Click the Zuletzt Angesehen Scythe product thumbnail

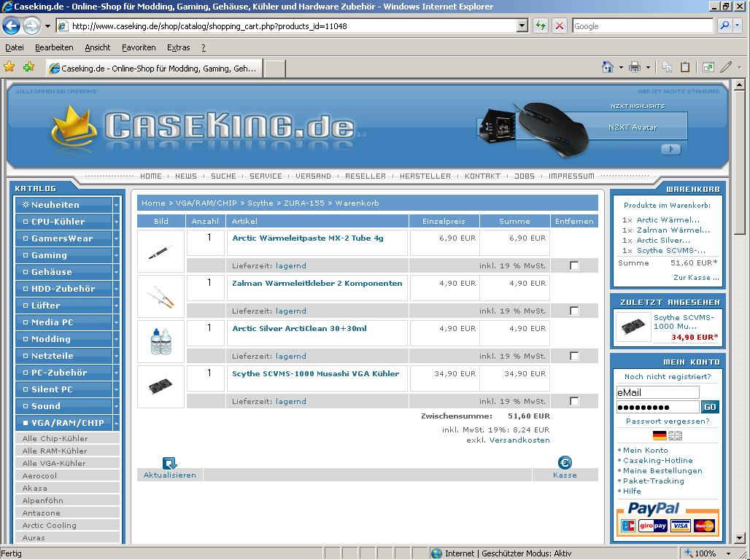pos(633,327)
